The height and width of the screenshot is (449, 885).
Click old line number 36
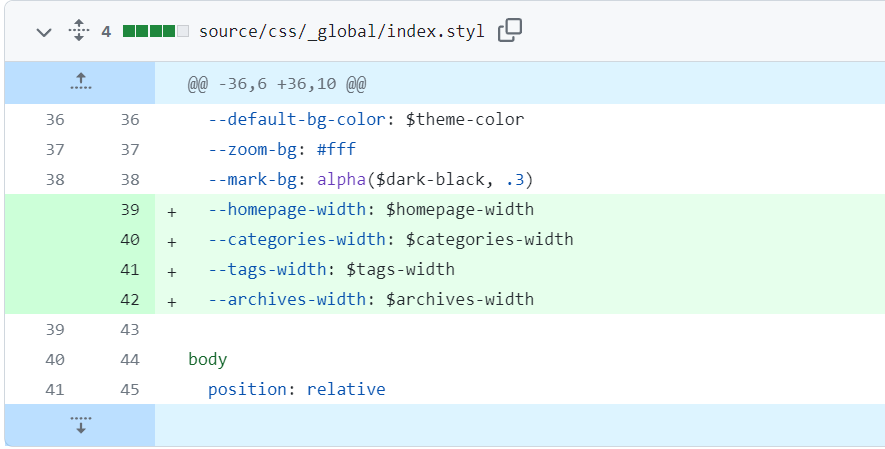pyautogui.click(x=54, y=120)
